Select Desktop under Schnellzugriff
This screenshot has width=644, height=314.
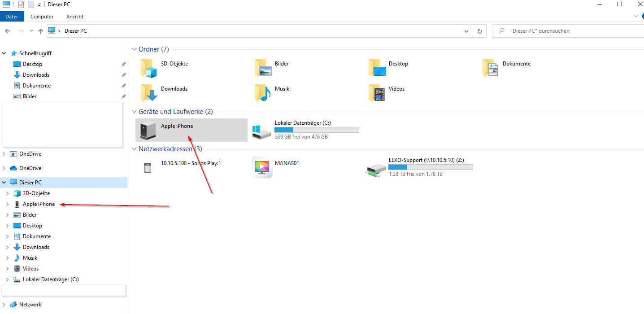[x=32, y=64]
